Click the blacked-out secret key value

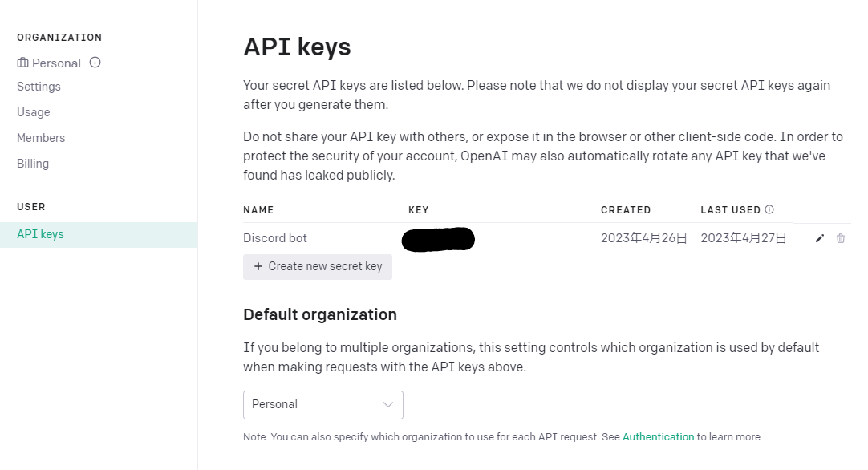(438, 239)
